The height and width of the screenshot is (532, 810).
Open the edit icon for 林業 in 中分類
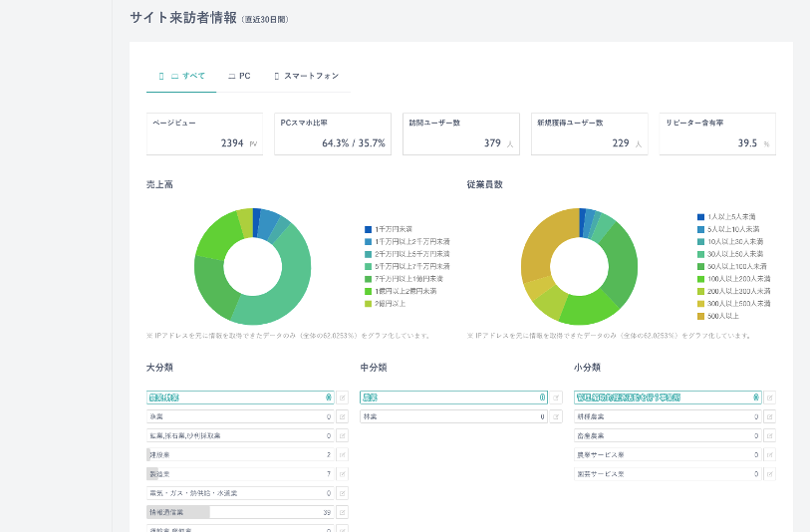point(556,416)
